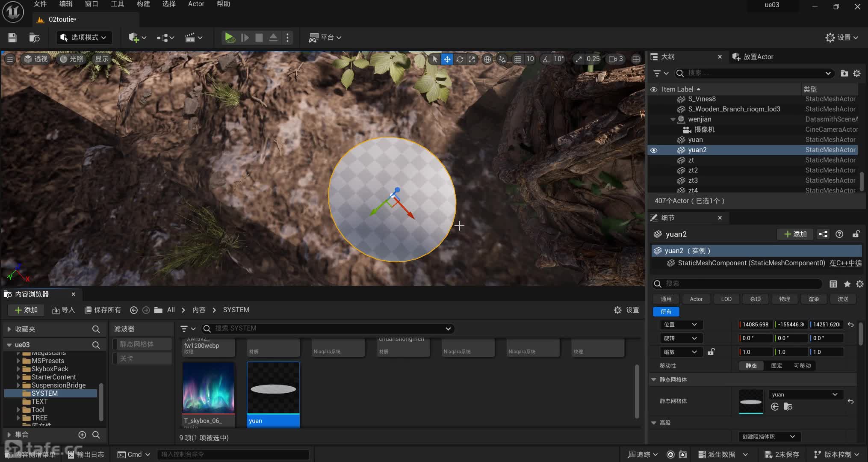Activate the translate gizmo tool
Viewport: 868px width, 462px height.
(x=447, y=59)
